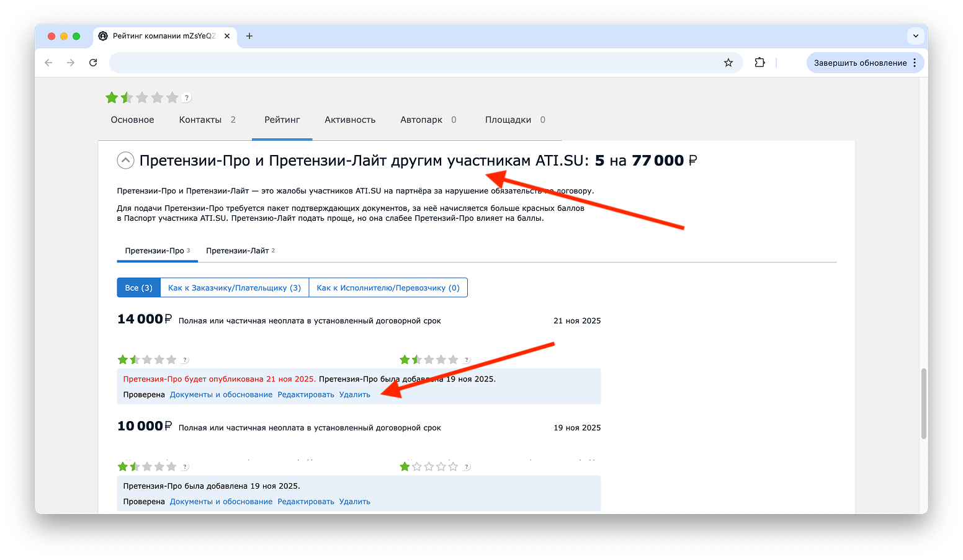963x560 pixels.
Task: Open Документы и обоснование for 14 000 claim
Action: coord(221,394)
